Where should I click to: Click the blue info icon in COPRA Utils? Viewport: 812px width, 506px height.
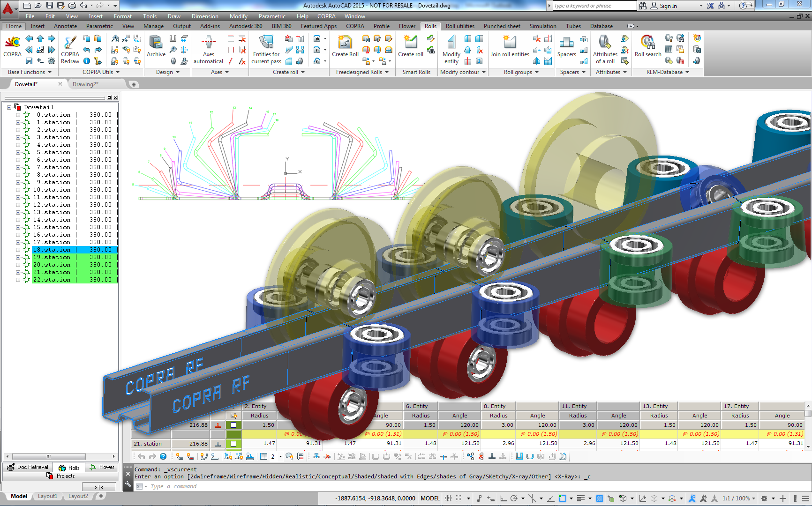point(87,61)
